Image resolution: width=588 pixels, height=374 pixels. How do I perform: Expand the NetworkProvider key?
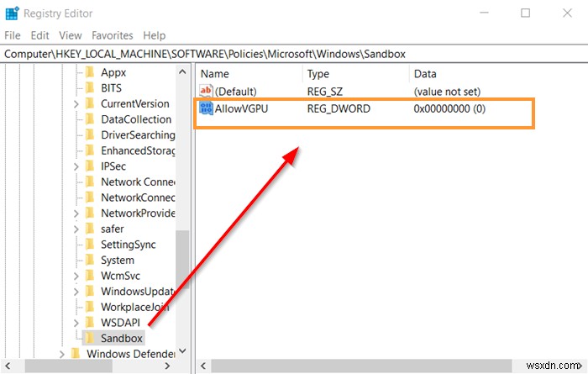[76, 213]
